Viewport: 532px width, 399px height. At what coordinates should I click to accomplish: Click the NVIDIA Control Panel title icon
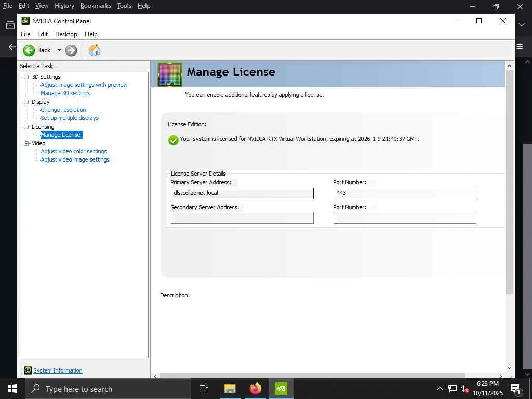click(x=25, y=21)
